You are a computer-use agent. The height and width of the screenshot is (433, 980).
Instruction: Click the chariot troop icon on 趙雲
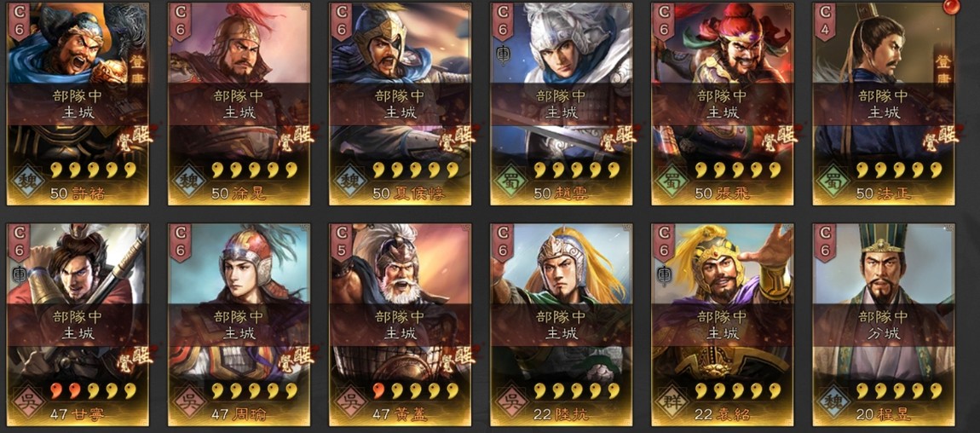coord(503,55)
